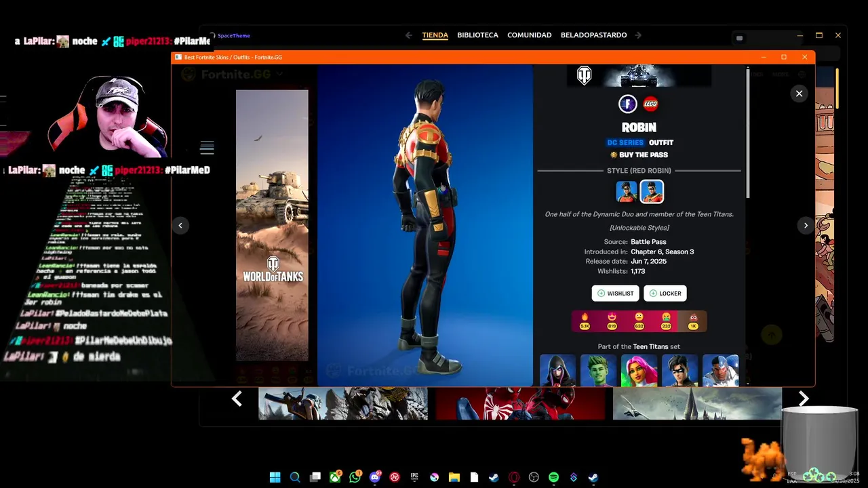
Task: Open Windows Search from taskbar
Action: (x=295, y=477)
